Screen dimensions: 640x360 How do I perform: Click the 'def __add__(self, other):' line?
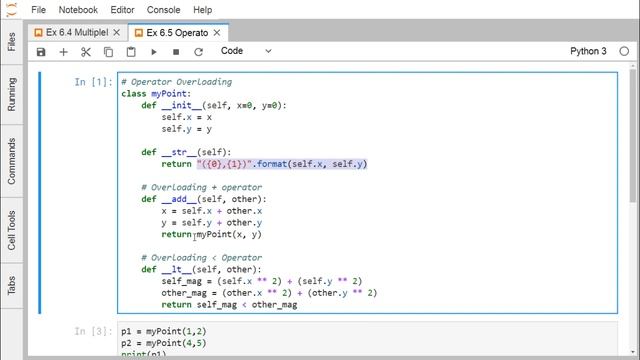click(204, 199)
